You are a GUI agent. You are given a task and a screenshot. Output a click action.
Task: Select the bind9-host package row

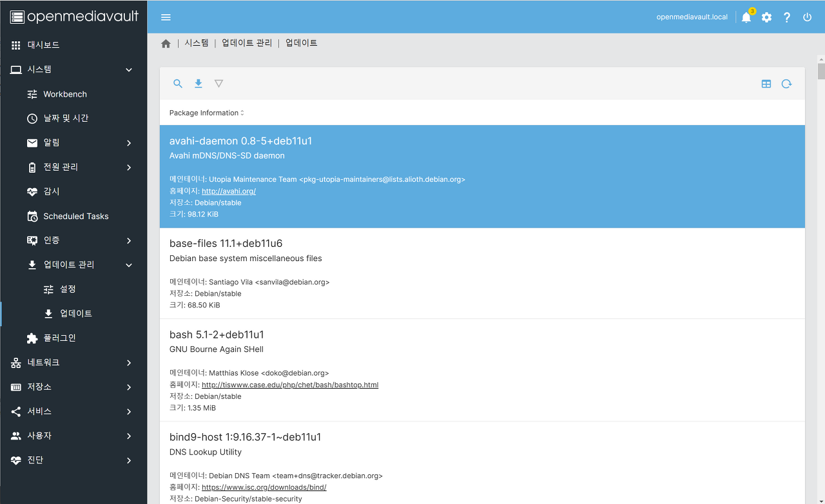click(482, 463)
